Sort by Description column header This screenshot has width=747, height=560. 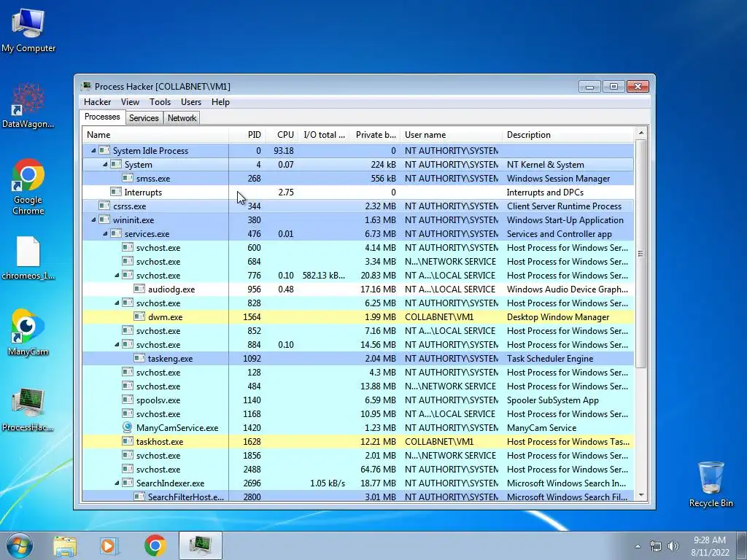(568, 135)
